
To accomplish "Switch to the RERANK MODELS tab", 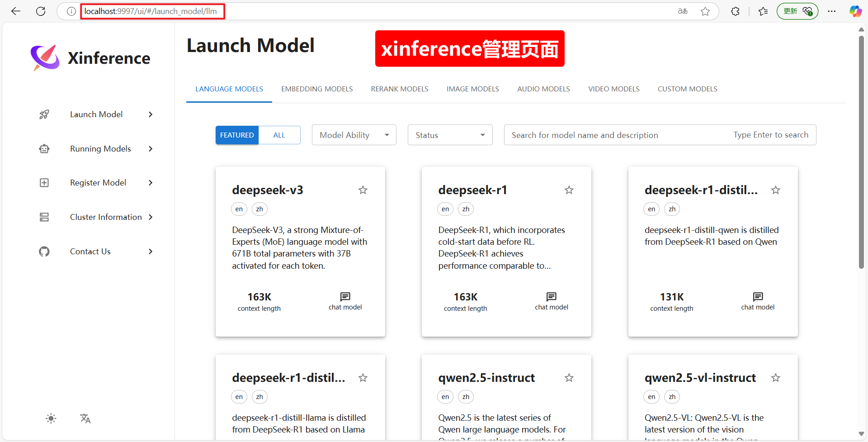I will pyautogui.click(x=400, y=89).
